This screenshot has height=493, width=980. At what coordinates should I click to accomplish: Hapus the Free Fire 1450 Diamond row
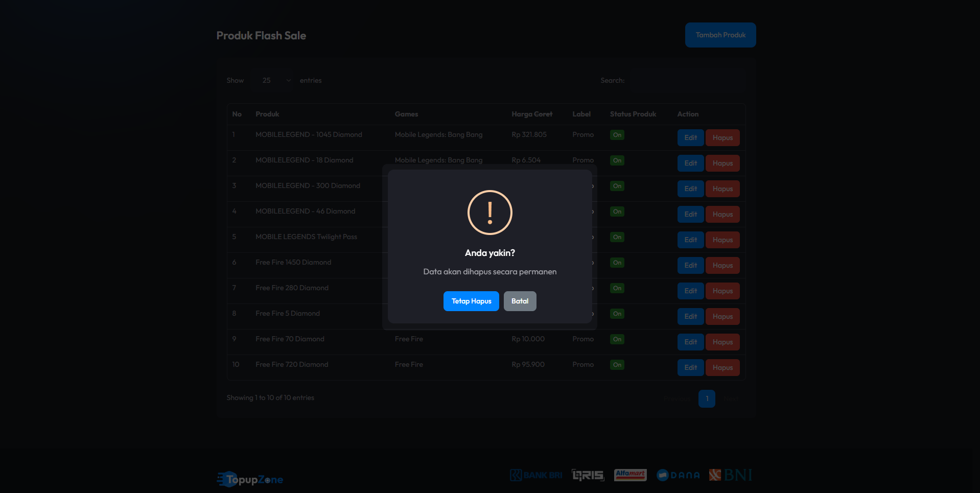click(x=722, y=265)
